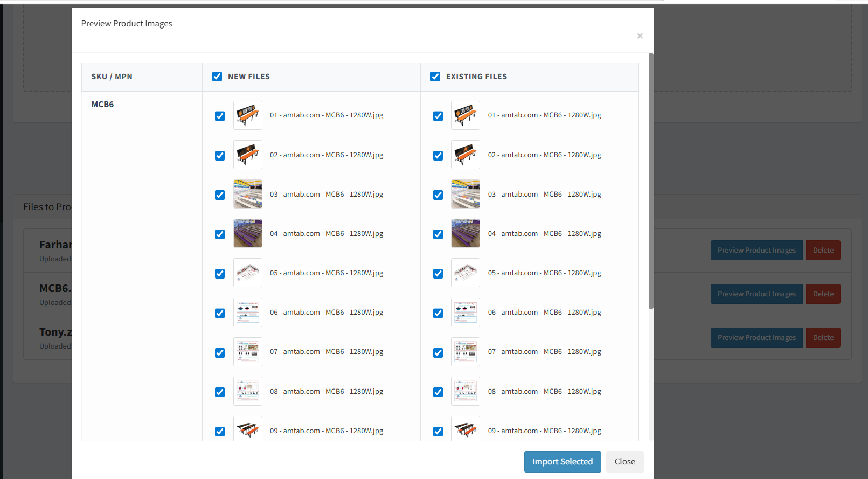This screenshot has height=479, width=868.
Task: Open existing file 04 purple benches thumbnail
Action: [x=466, y=233]
